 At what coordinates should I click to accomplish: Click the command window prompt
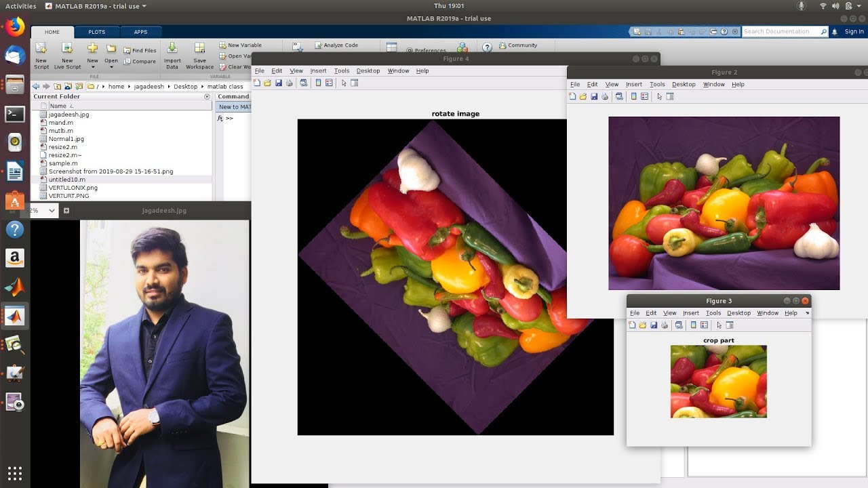tap(230, 118)
